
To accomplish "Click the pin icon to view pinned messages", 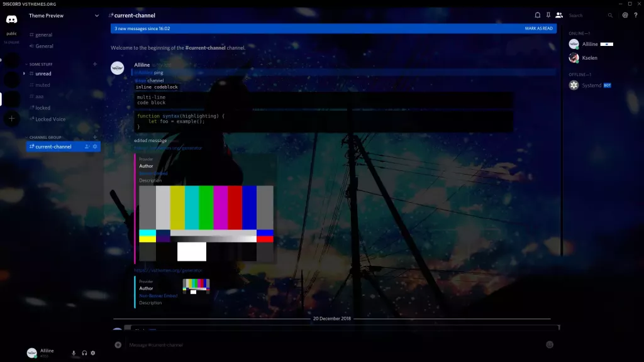I will [549, 15].
